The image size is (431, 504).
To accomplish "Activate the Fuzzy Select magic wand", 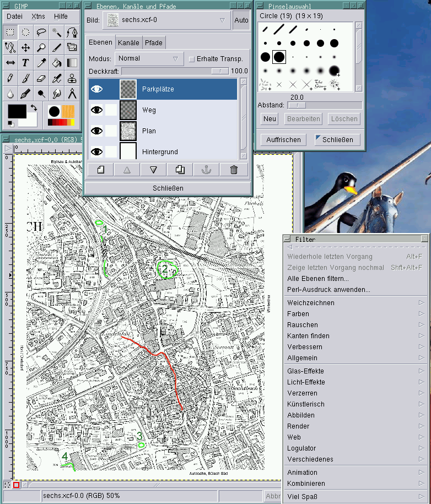I will (57, 32).
